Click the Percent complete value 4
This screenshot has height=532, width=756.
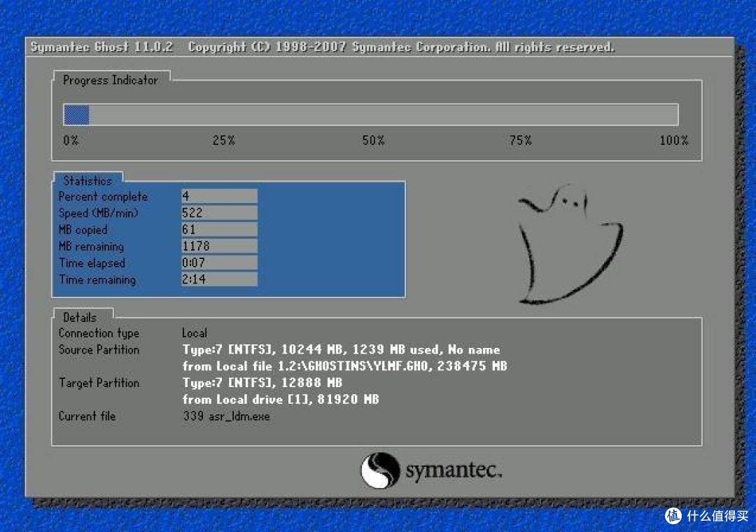click(219, 196)
